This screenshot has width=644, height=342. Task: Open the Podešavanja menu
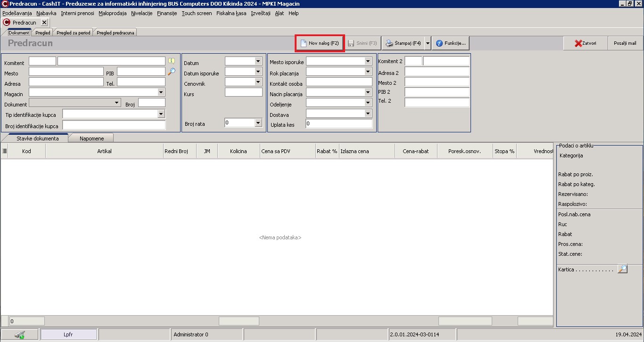click(x=17, y=13)
